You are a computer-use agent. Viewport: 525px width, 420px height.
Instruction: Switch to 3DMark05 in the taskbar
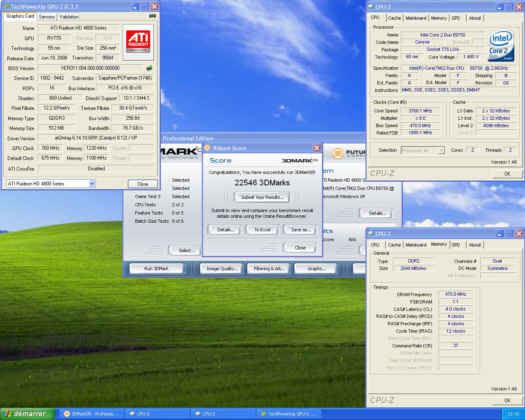91,414
